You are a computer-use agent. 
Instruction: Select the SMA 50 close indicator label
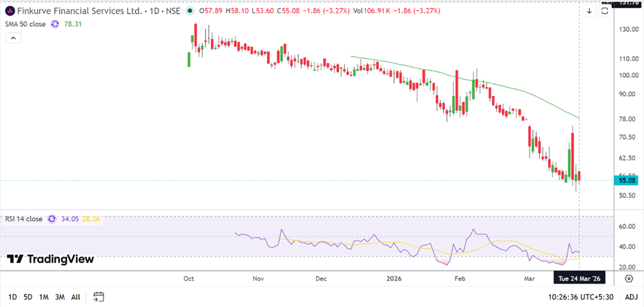click(x=25, y=23)
